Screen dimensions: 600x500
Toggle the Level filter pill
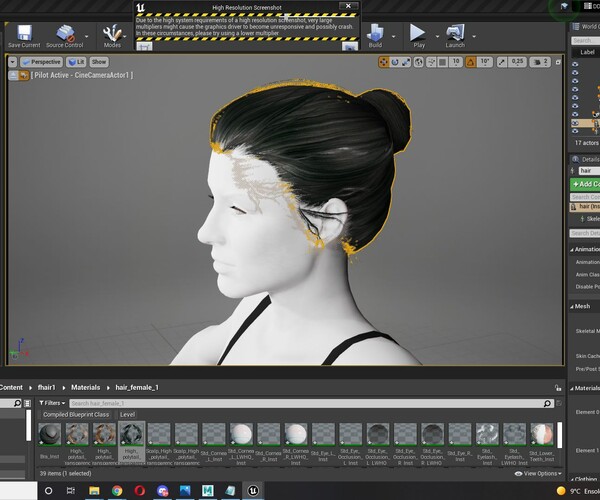tap(127, 415)
